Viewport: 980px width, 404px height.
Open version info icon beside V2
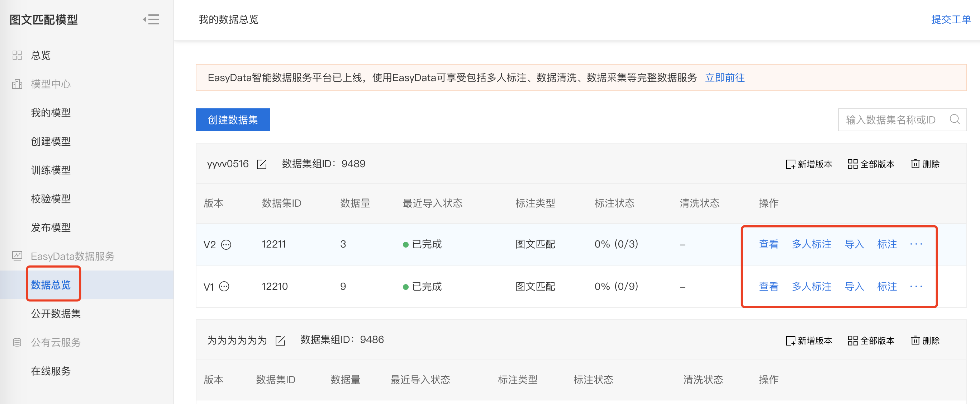click(x=226, y=244)
